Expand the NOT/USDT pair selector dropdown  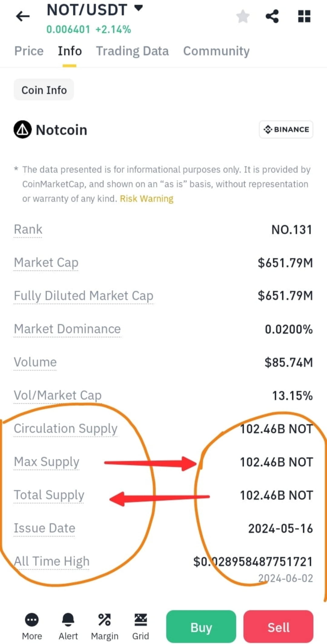138,8
